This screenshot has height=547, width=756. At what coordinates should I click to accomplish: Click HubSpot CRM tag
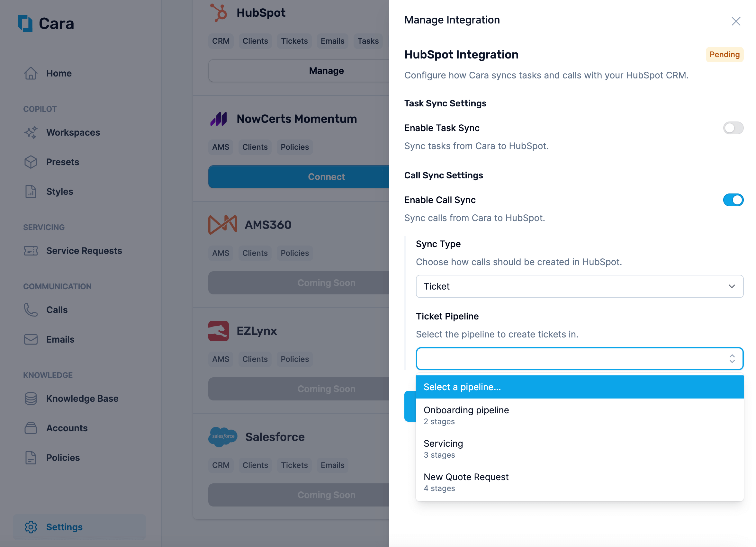click(221, 41)
